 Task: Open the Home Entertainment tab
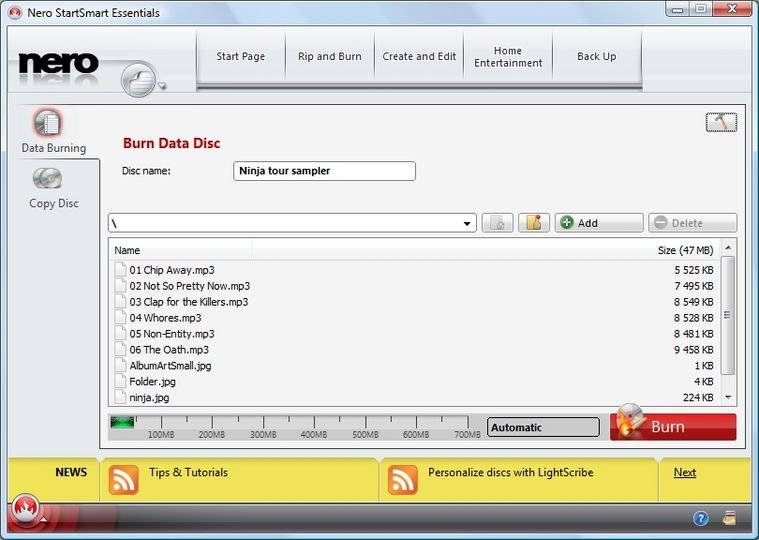tap(507, 57)
